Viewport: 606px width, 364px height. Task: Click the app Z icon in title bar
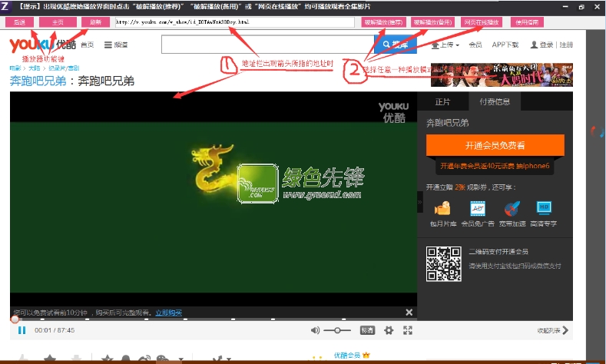tap(5, 6)
